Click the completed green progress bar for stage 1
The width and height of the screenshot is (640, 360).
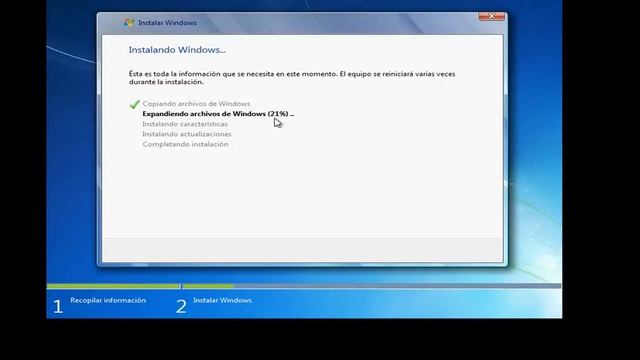(113, 286)
